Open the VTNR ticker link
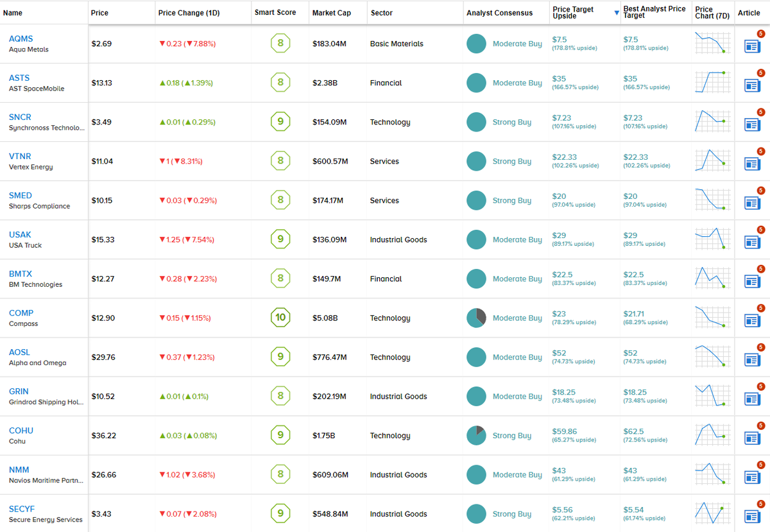This screenshot has height=532, width=770. [20, 156]
